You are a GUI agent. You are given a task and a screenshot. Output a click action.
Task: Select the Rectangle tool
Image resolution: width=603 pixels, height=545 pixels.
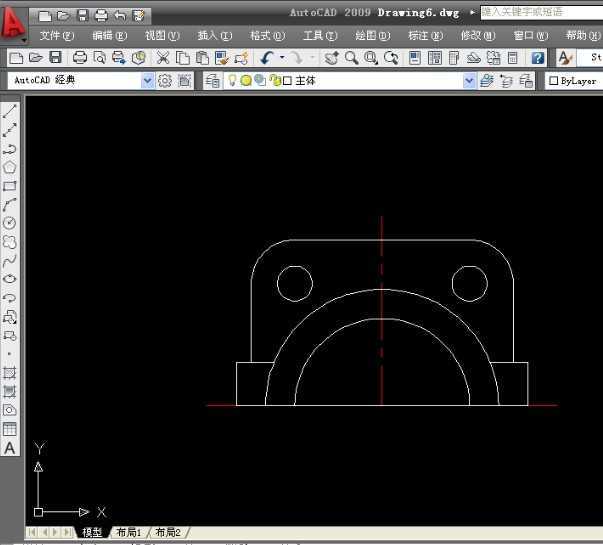(x=10, y=186)
